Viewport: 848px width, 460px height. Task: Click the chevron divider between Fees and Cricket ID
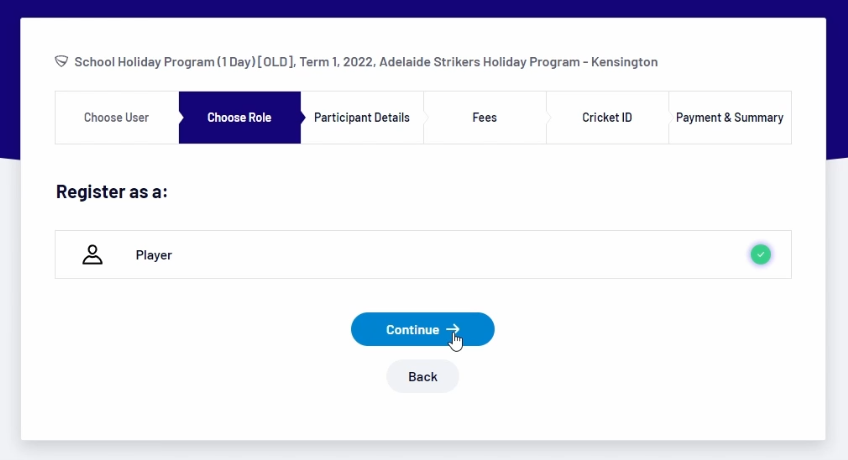click(x=548, y=118)
